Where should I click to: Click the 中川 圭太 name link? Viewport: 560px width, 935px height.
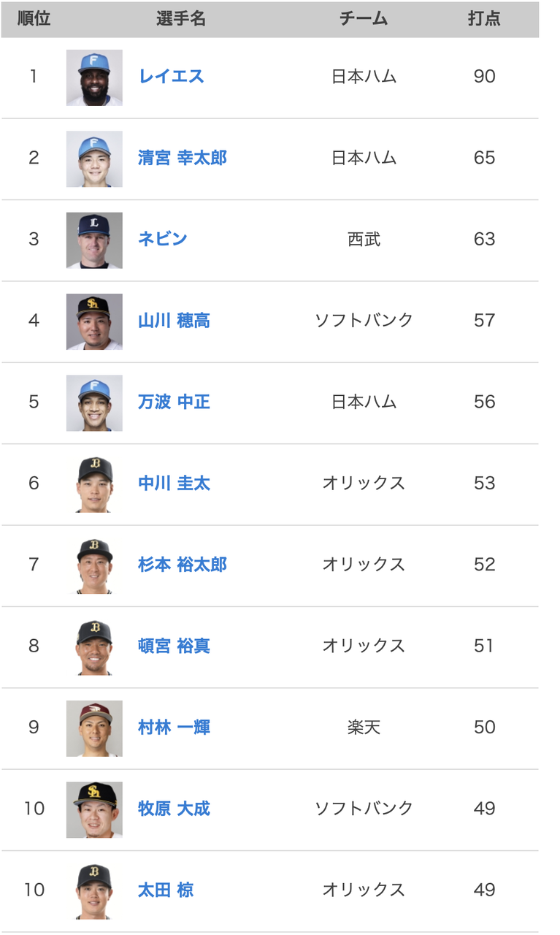[174, 483]
